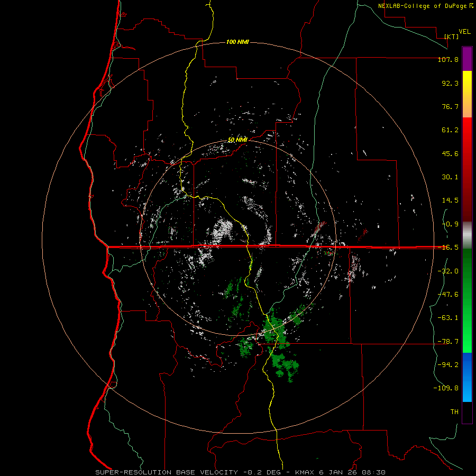
Task: Click the 92.3 scale value
Action: pyautogui.click(x=450, y=83)
